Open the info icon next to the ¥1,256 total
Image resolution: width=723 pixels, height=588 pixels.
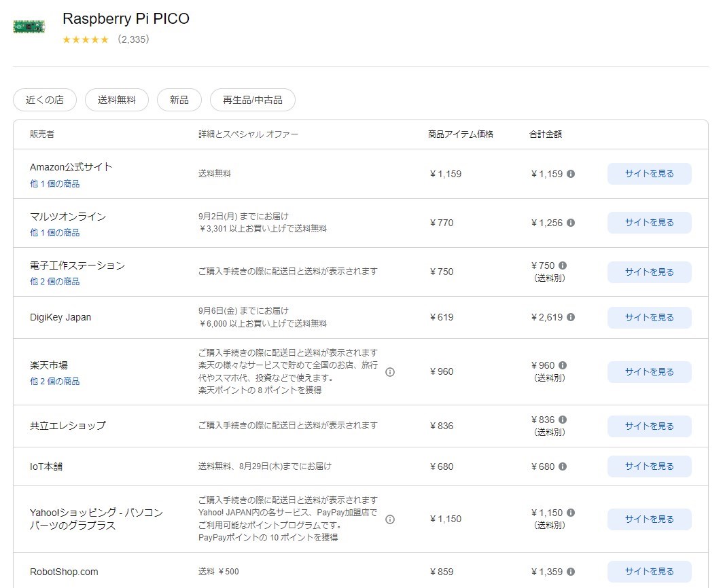[x=571, y=223]
